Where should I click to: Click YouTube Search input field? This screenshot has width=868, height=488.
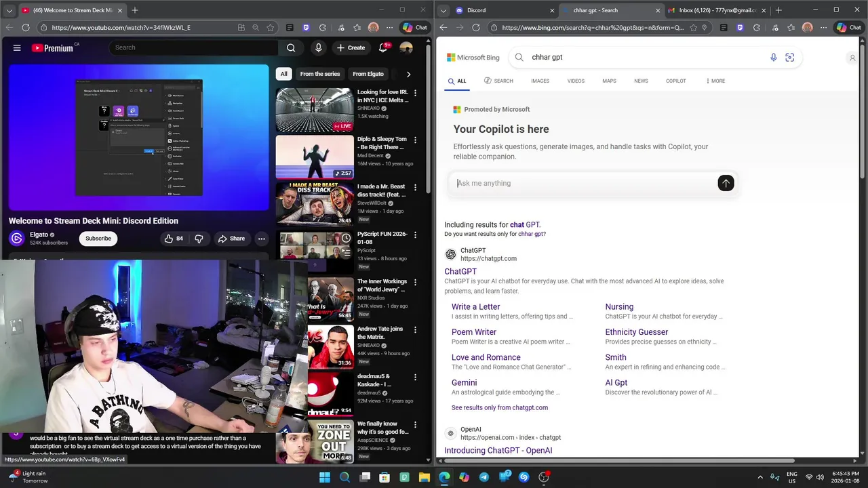(x=193, y=47)
